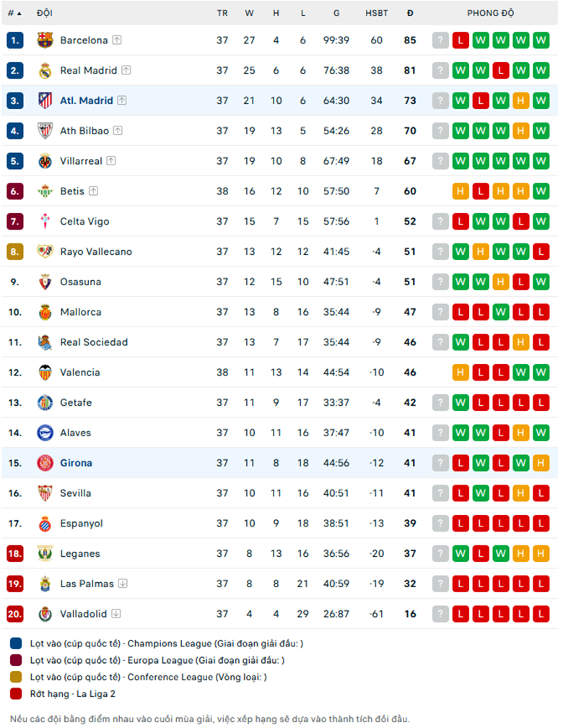563x728 pixels.
Task: Open the Atl. Madrid team link
Action: [87, 101]
